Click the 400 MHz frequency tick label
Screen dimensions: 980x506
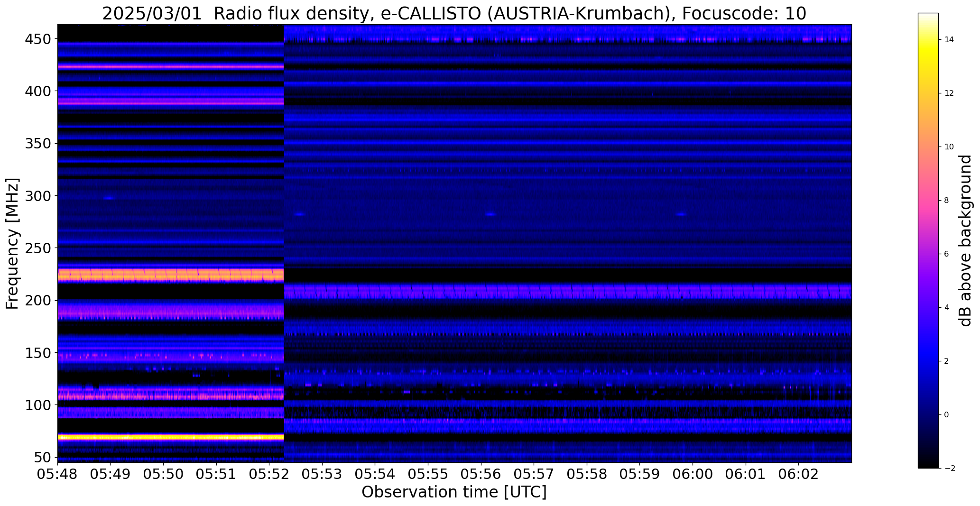[37, 91]
